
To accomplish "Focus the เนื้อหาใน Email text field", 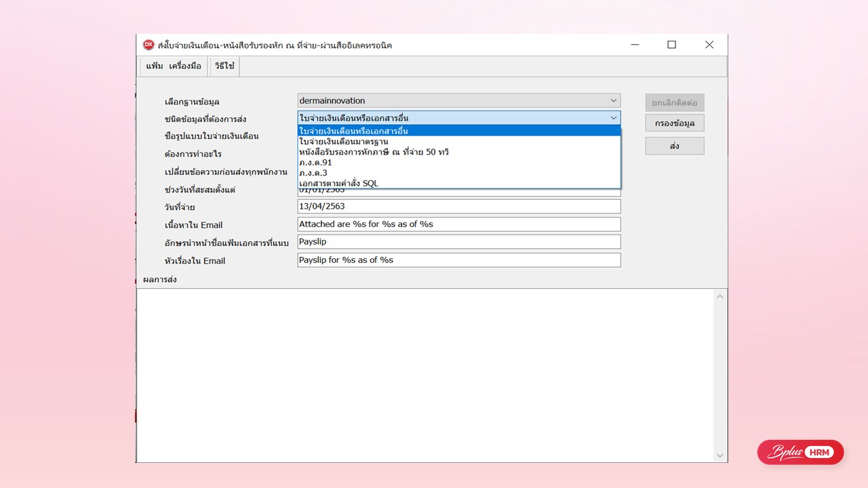I will pyautogui.click(x=459, y=224).
